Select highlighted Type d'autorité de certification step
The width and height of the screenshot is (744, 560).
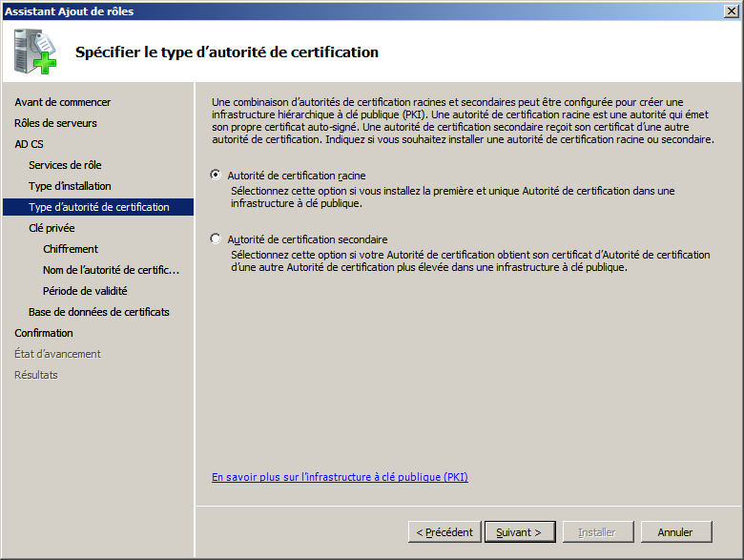[98, 207]
